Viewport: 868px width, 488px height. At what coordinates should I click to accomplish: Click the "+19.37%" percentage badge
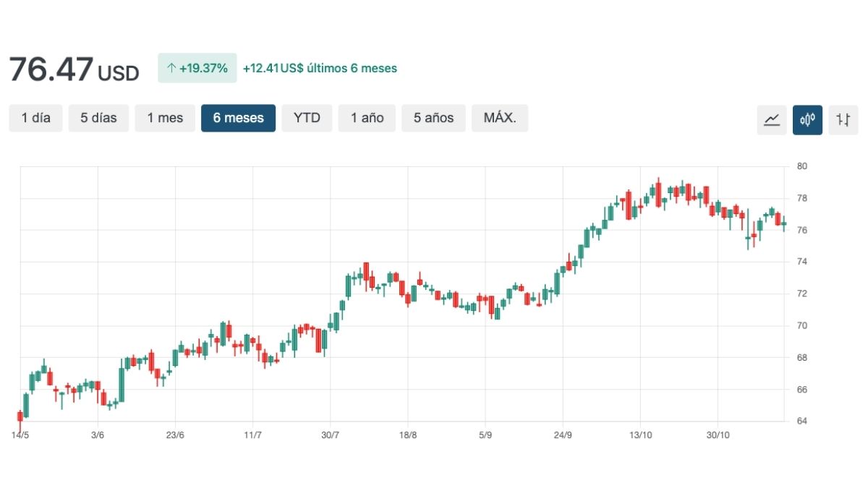coord(197,68)
